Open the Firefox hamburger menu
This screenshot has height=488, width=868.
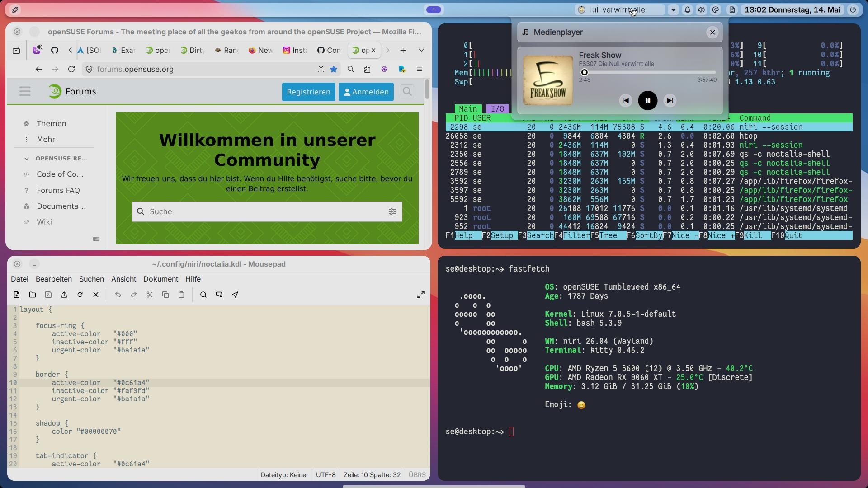tap(419, 69)
